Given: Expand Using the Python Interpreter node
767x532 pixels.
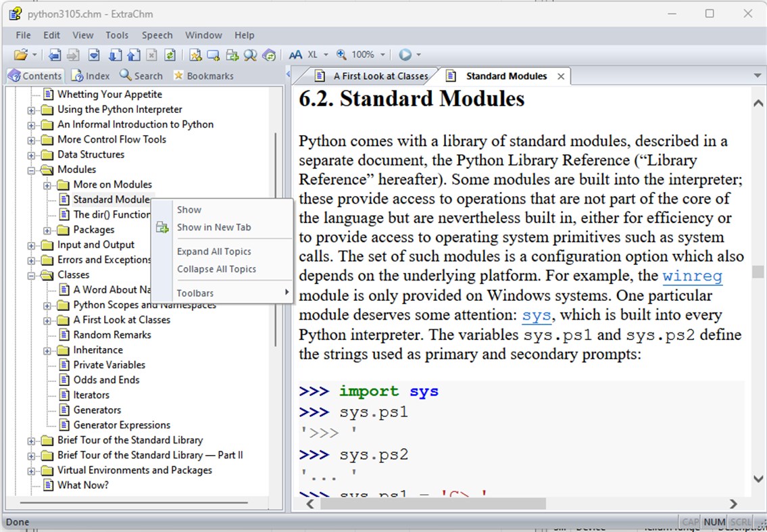Looking at the screenshot, I should point(31,110).
